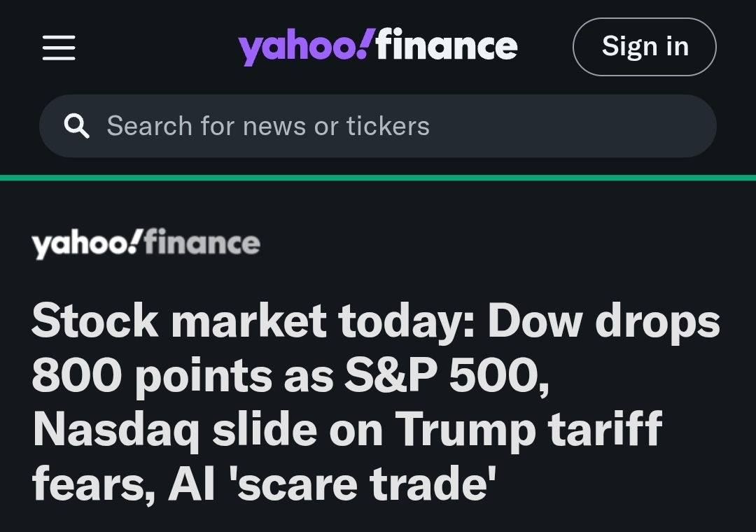756x532 pixels.
Task: Click the 'Nasdaq slide on Trump tariff' line
Action: pos(346,428)
